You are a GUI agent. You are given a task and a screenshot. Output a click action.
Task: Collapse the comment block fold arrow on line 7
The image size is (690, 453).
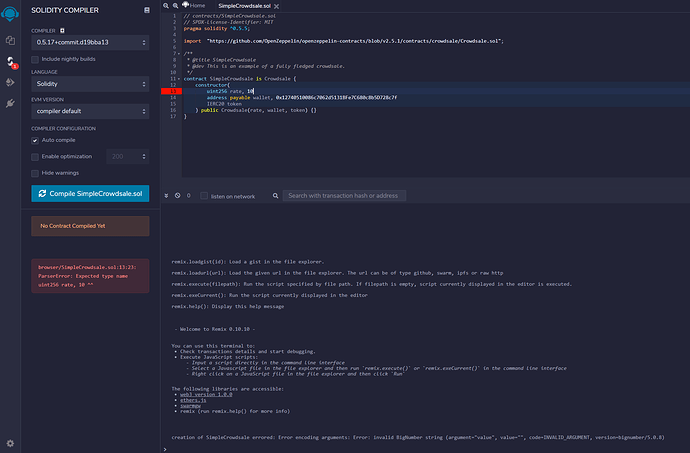coord(179,53)
